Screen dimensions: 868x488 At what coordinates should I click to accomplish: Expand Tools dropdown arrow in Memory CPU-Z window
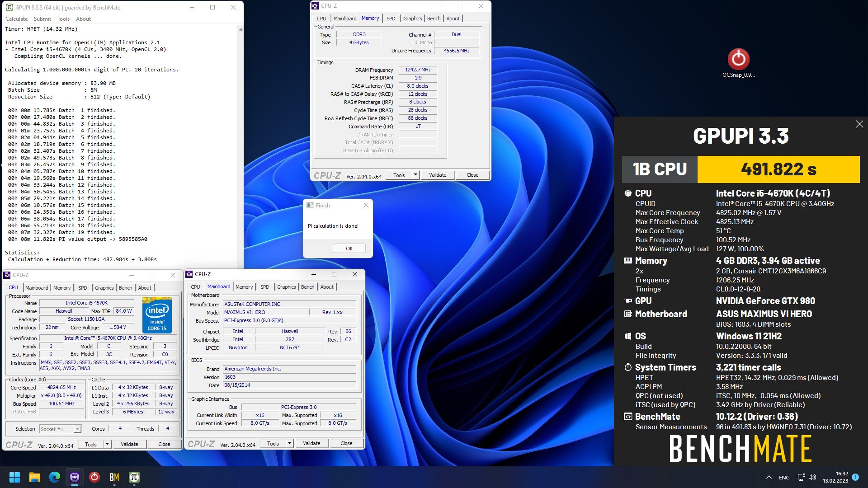tap(415, 175)
